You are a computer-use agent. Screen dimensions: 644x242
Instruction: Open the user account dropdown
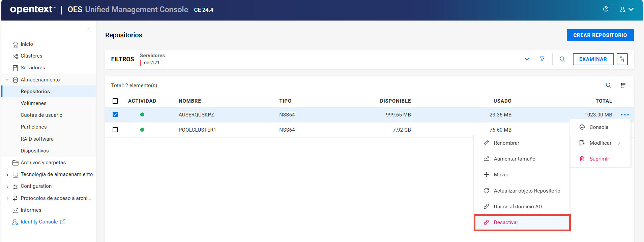627,9
